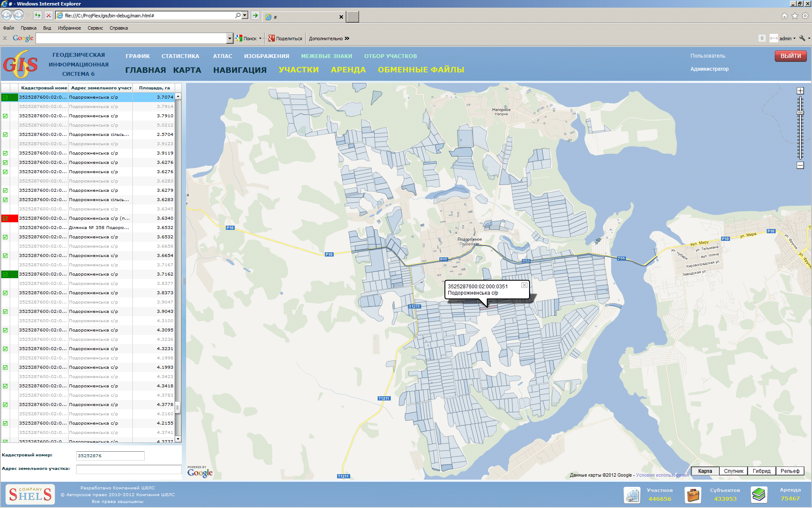Toggle red-highlighted checkbox of parcel 3.6340

coord(5,218)
